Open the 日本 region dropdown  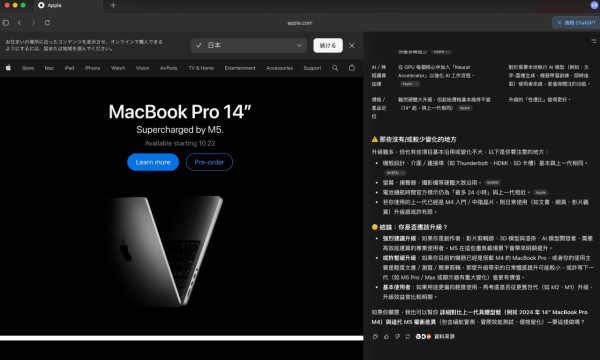249,45
